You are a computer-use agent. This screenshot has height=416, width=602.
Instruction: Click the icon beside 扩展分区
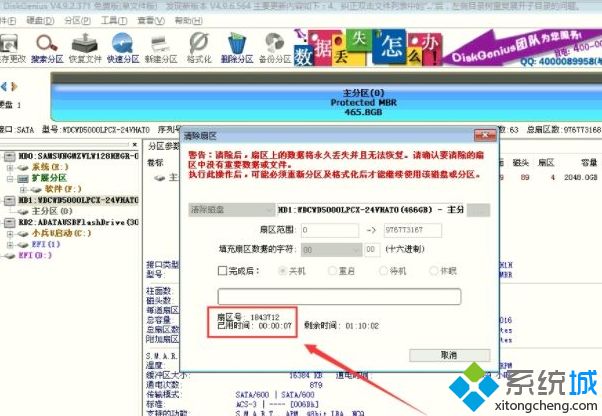pos(23,178)
